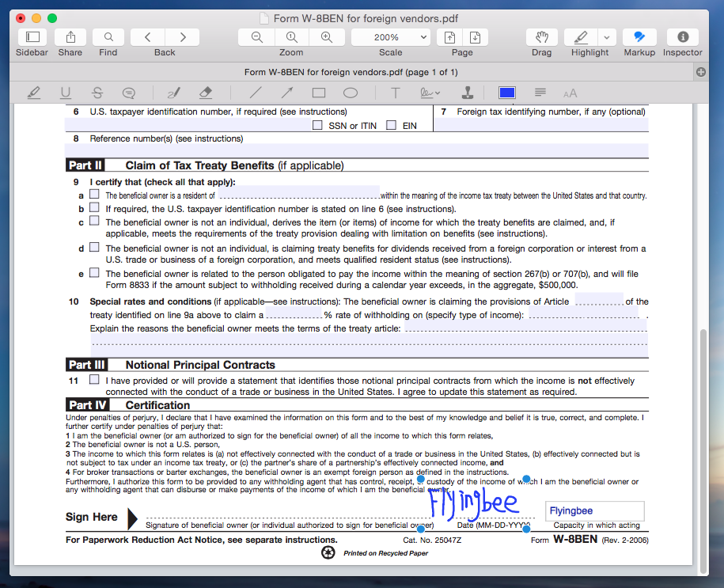The height and width of the screenshot is (588, 724).
Task: Click the U.S. taxpayer identification number field
Action: (x=187, y=125)
